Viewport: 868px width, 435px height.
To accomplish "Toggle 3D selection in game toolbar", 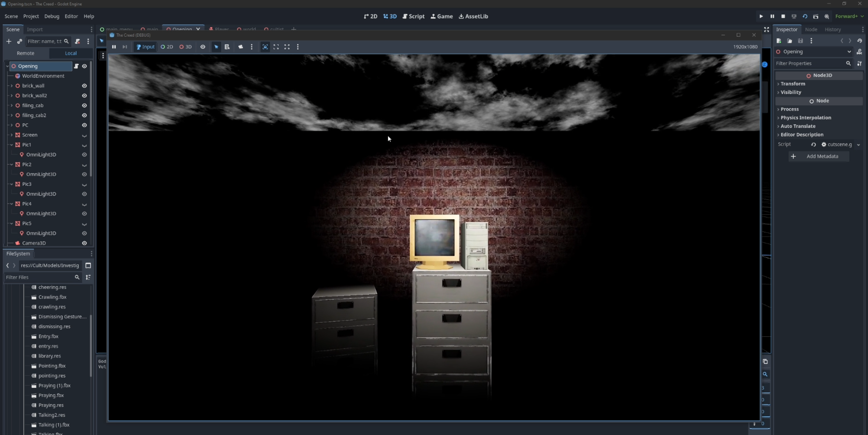I will coord(186,47).
